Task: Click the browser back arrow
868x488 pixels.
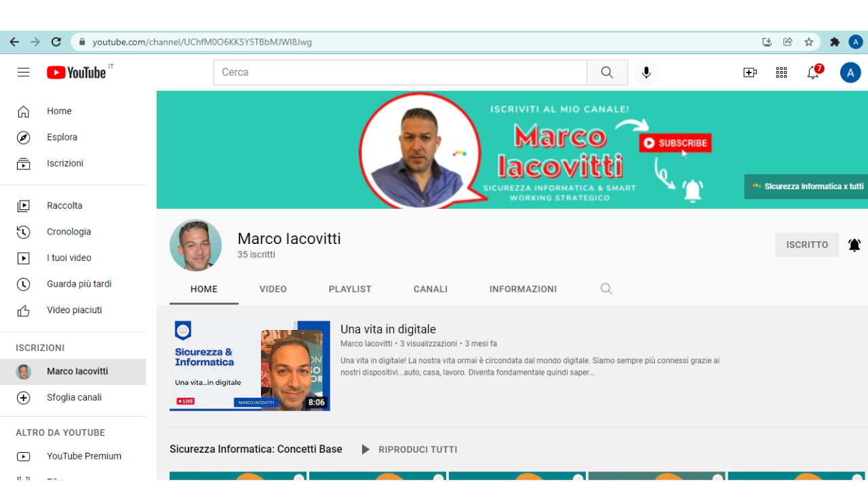Action: [x=14, y=42]
